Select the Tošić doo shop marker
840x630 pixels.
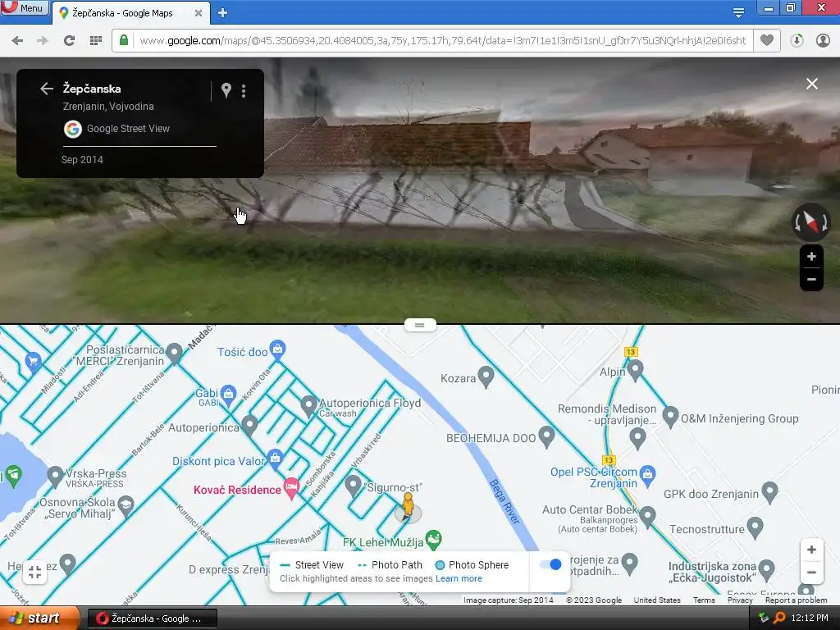(277, 349)
